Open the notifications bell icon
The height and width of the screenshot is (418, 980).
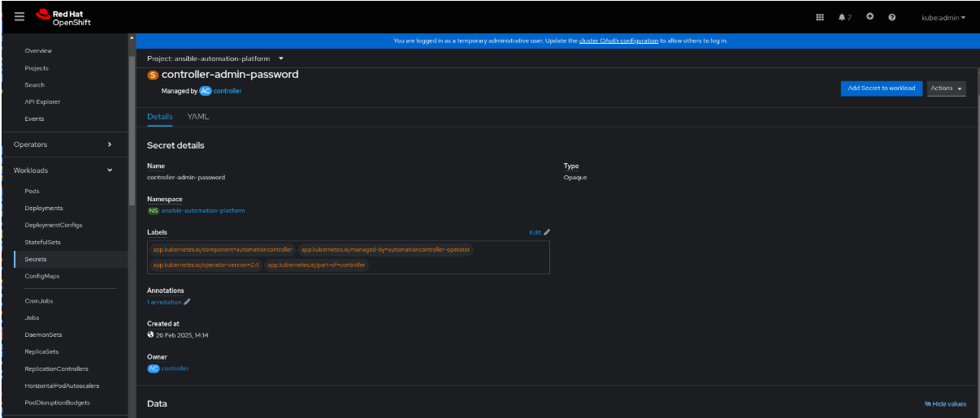844,17
